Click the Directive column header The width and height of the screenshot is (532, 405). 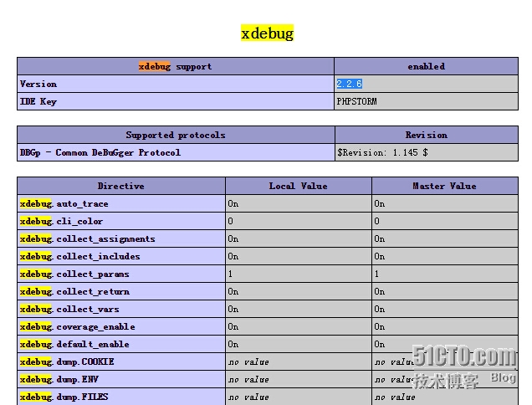tap(121, 186)
